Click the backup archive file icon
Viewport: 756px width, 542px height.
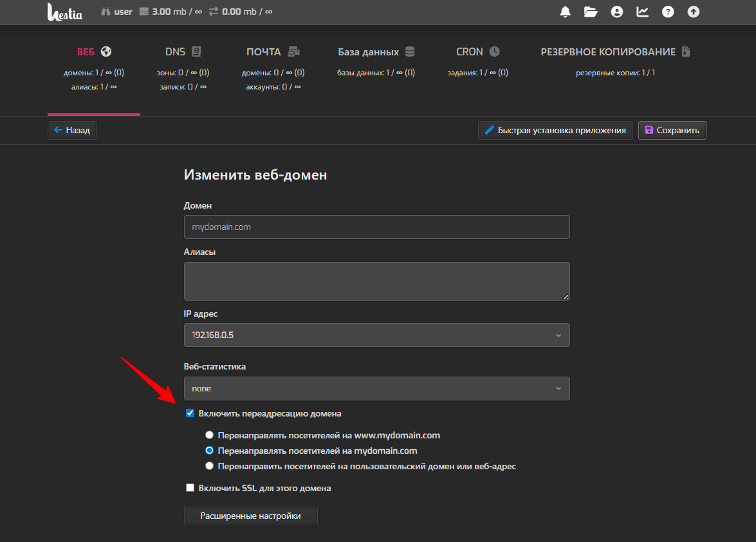click(686, 51)
